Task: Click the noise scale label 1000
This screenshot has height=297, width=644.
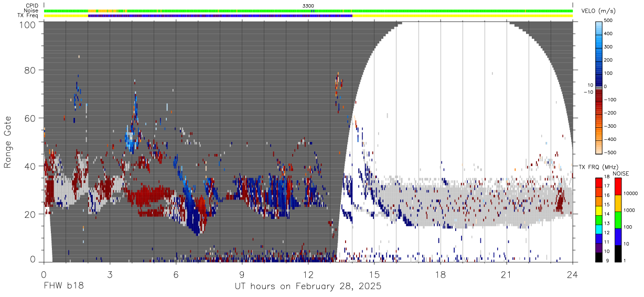Action: [x=628, y=211]
